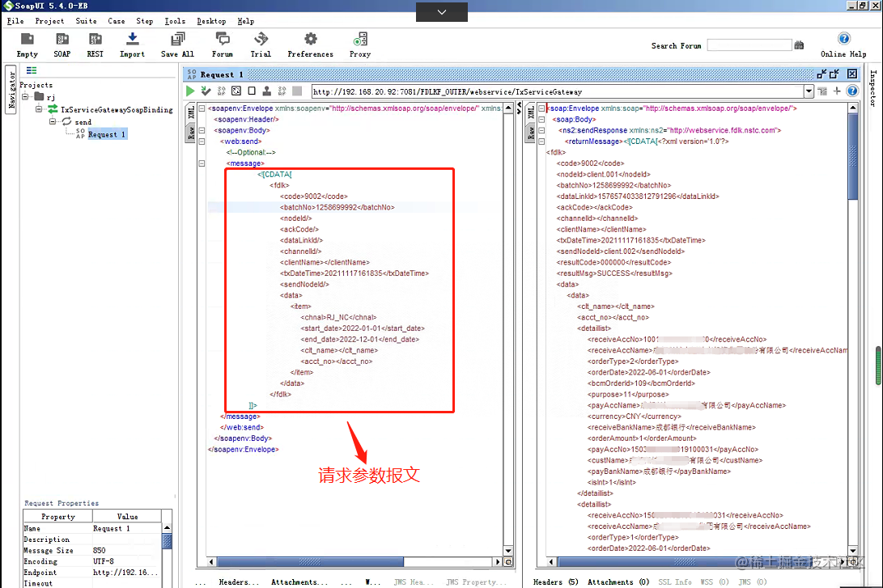Open response Attachments (0) tab

(618, 582)
